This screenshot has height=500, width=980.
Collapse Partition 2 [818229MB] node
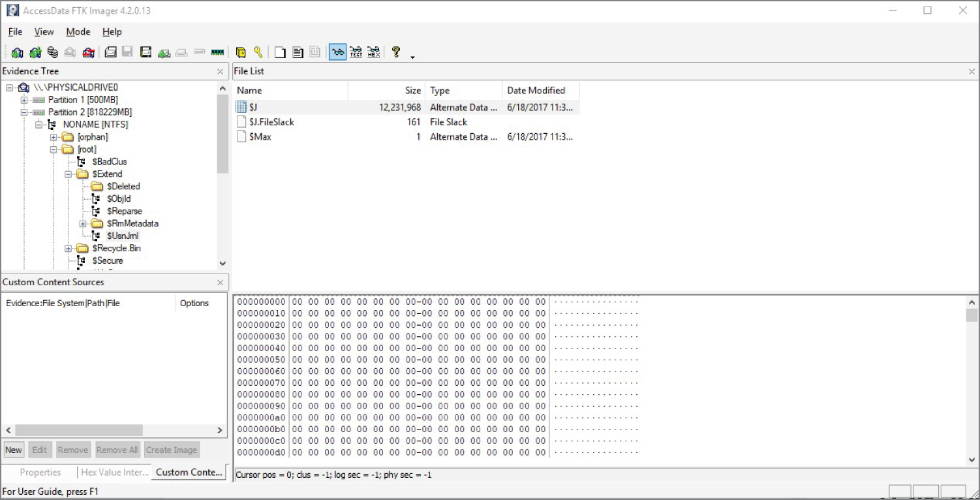click(24, 112)
